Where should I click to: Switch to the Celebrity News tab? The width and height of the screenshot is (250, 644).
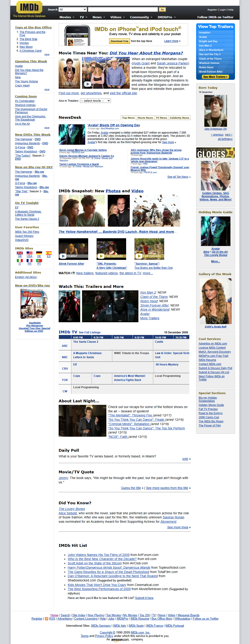pyautogui.click(x=179, y=118)
